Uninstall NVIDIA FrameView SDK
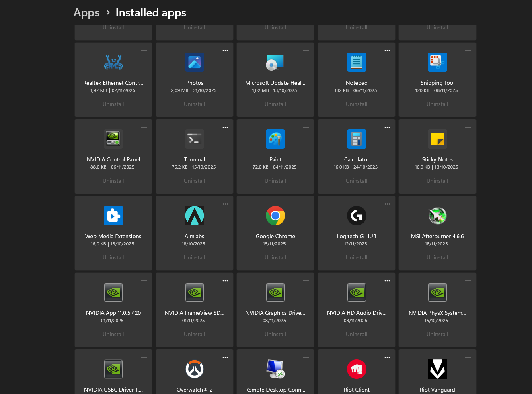Image resolution: width=532 pixels, height=394 pixels. point(195,334)
